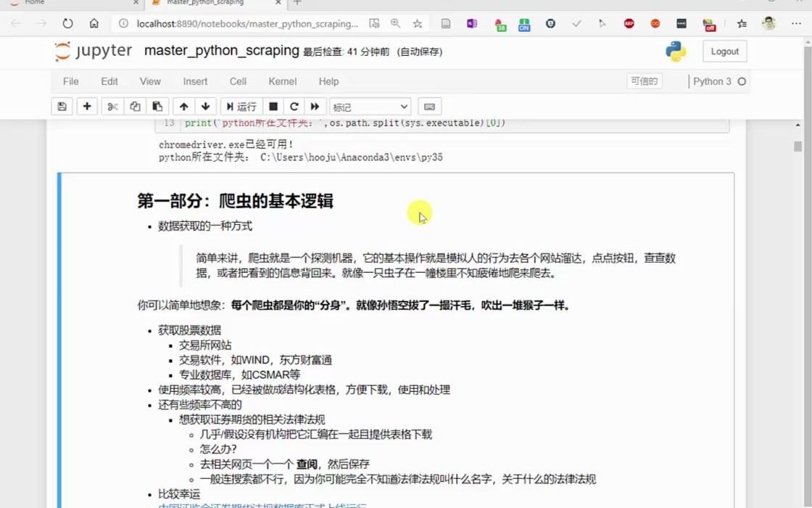
Task: Open the Kernel menu
Action: point(282,81)
